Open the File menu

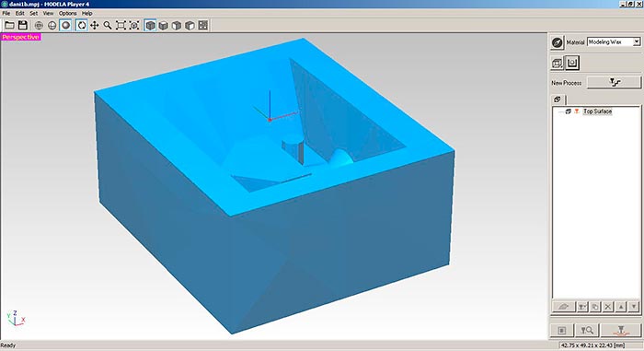click(x=6, y=13)
